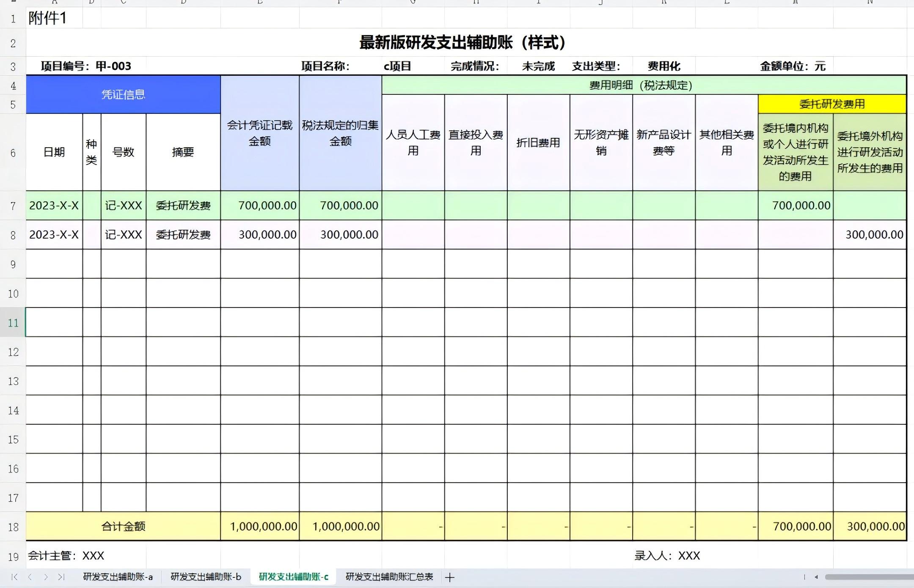Screen dimensions: 914x588
Task: Switch to 研发支出辅助账-a sheet tab
Action: tap(118, 577)
